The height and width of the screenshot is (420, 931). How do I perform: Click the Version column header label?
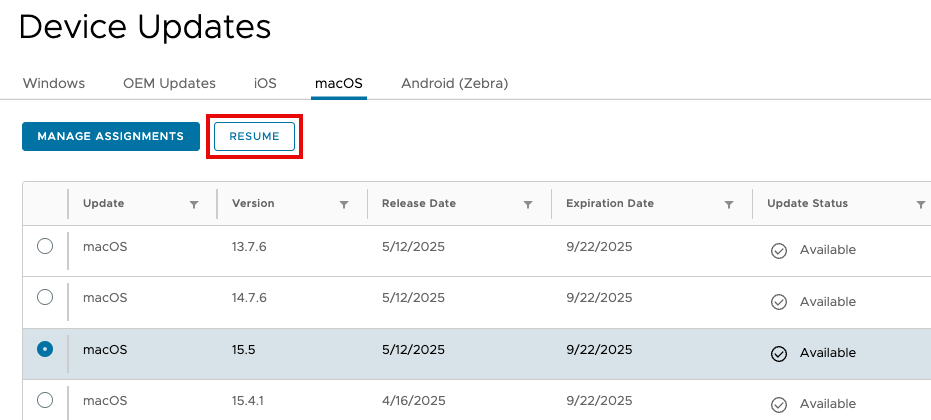(x=253, y=203)
